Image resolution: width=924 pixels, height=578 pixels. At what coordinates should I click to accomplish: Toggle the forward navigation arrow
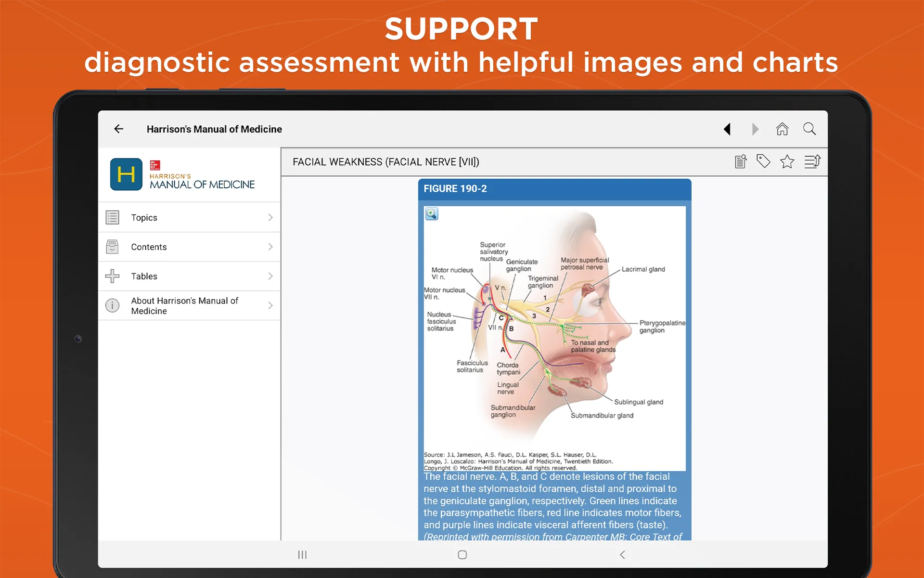click(755, 129)
